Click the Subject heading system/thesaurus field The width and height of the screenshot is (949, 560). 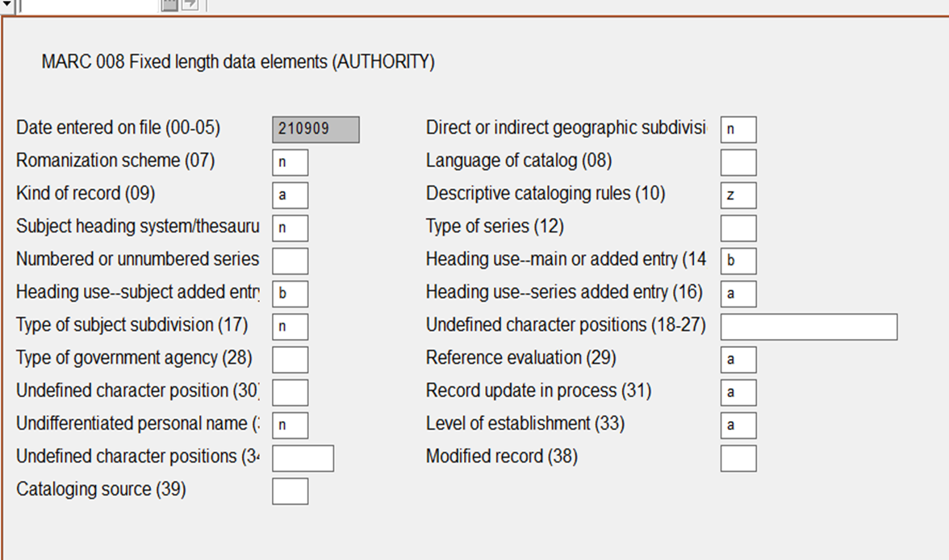pos(290,228)
